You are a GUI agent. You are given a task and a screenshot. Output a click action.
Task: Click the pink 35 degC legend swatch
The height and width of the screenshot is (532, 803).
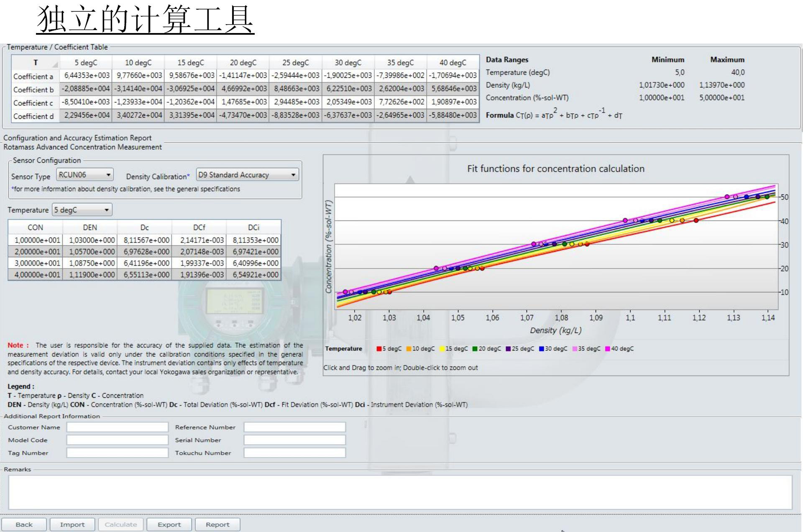[575, 349]
